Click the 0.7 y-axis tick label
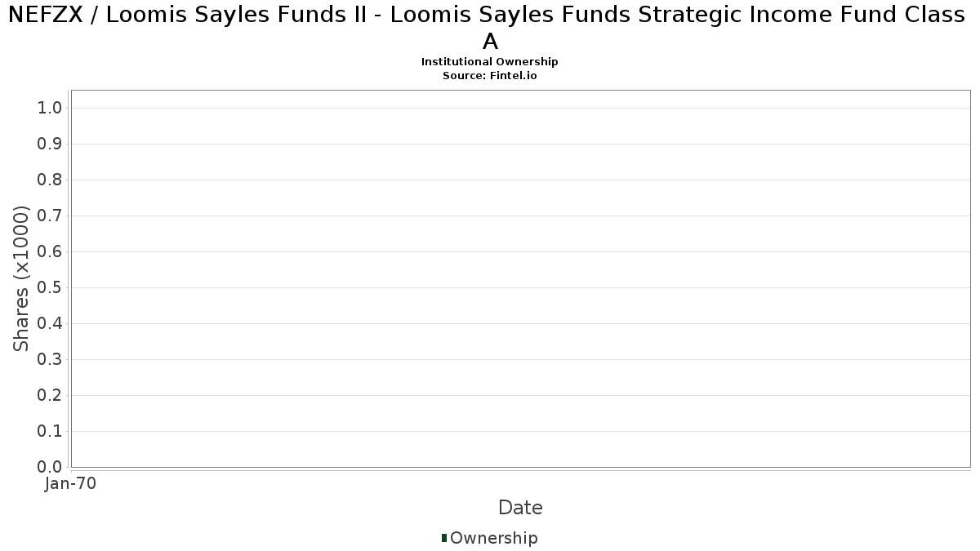 pos(51,216)
